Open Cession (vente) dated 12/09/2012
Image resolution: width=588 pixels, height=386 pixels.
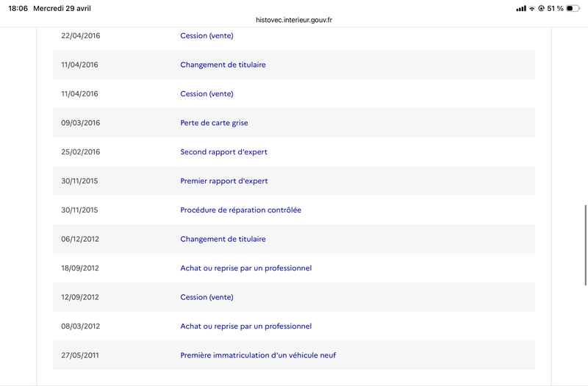coord(207,297)
